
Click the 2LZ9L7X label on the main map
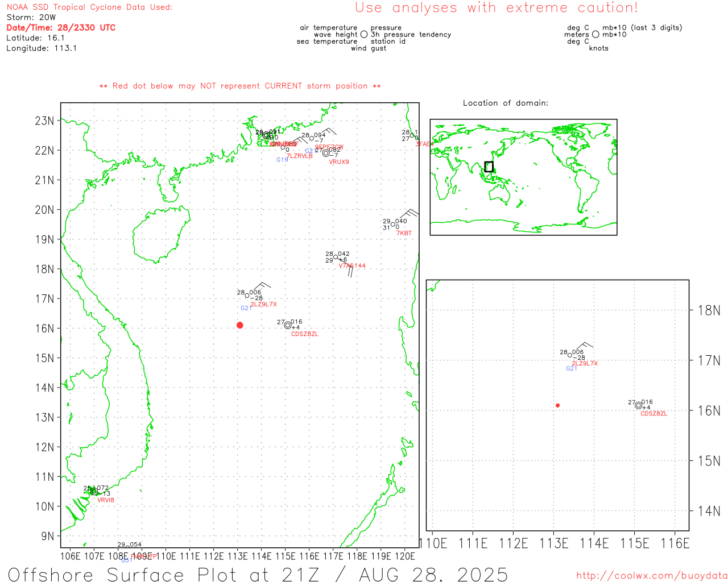(264, 305)
